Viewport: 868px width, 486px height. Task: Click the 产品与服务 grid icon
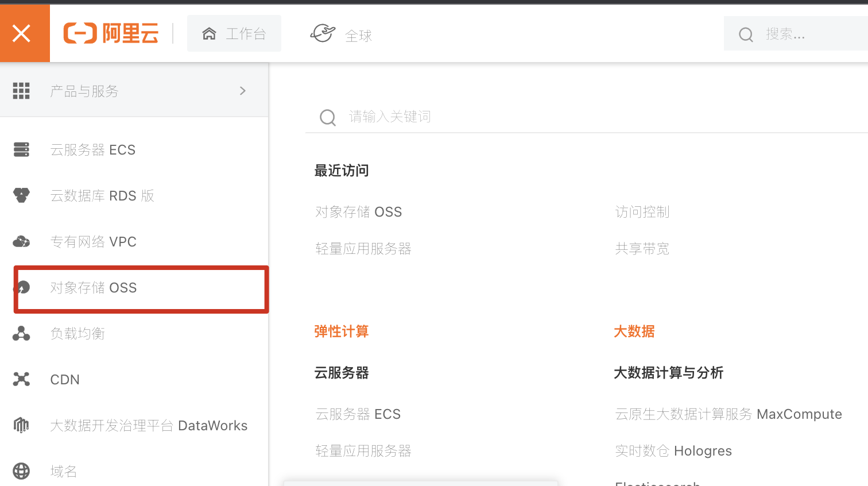click(x=21, y=91)
